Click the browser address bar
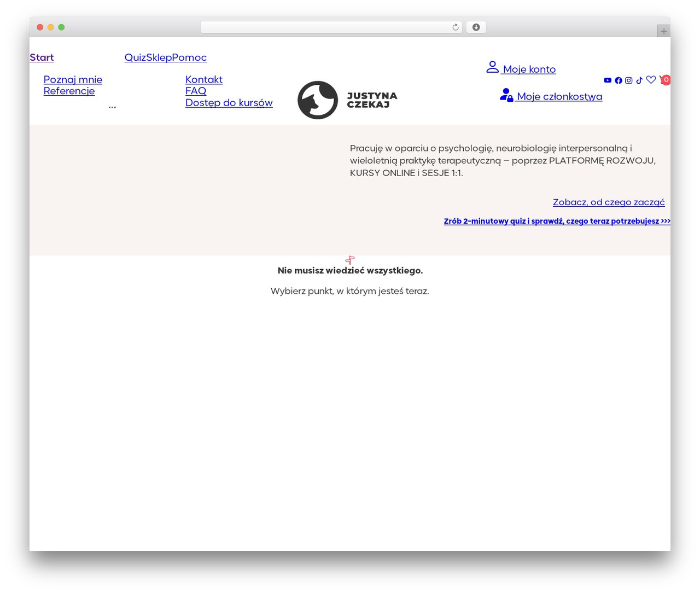The width and height of the screenshot is (700, 593). pyautogui.click(x=331, y=27)
